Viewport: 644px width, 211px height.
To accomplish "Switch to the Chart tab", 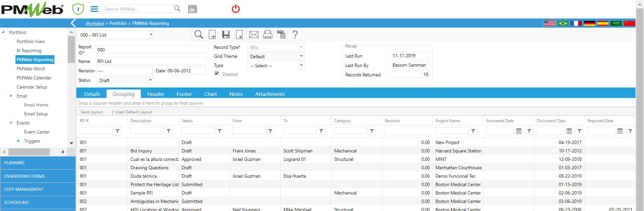I will tap(210, 94).
